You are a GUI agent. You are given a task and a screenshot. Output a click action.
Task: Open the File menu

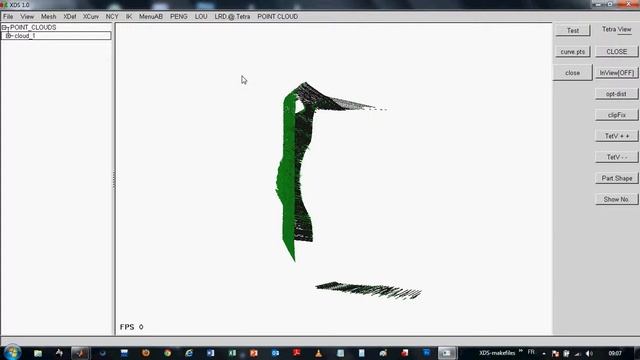click(x=8, y=17)
